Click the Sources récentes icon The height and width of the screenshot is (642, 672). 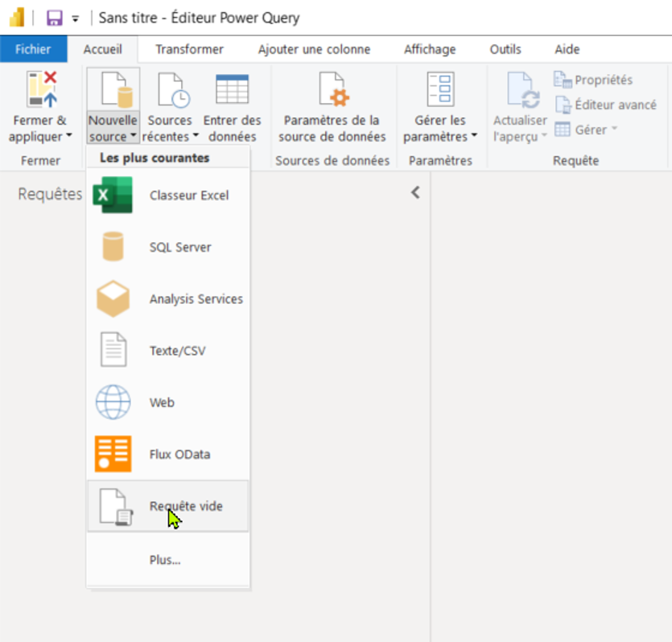[x=174, y=89]
